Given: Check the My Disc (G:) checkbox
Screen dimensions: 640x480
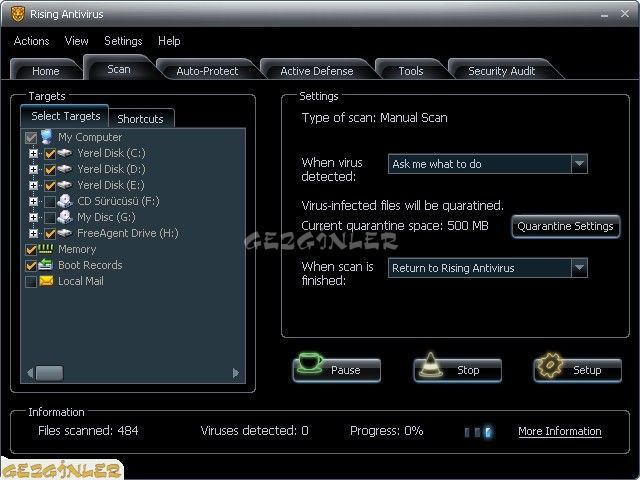Looking at the screenshot, I should pyautogui.click(x=50, y=218).
